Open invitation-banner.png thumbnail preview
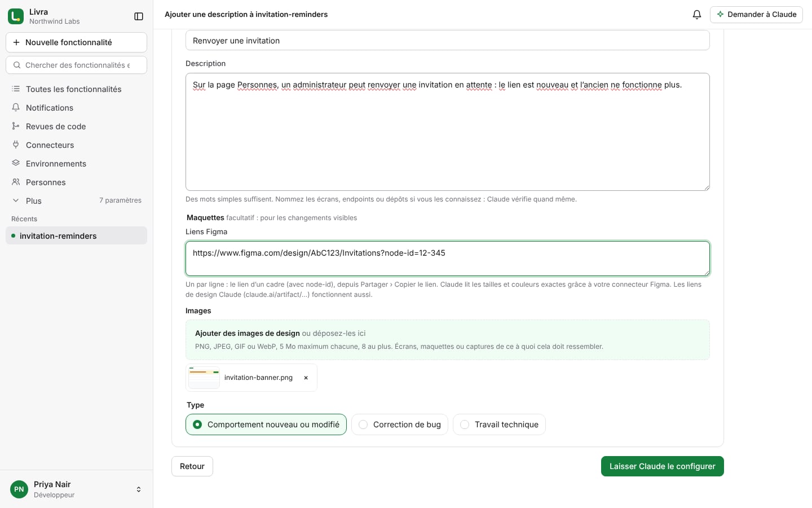This screenshot has width=812, height=508. [204, 378]
